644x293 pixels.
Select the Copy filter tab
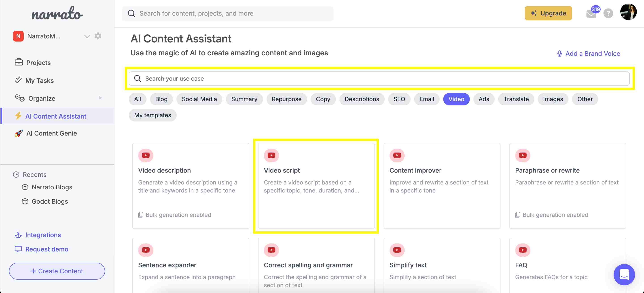(x=323, y=99)
